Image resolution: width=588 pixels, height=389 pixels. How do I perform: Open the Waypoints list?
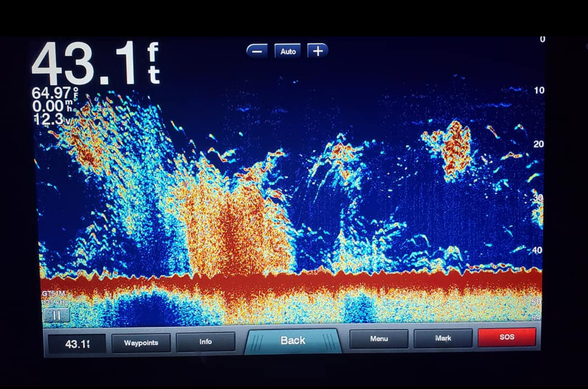tap(141, 343)
